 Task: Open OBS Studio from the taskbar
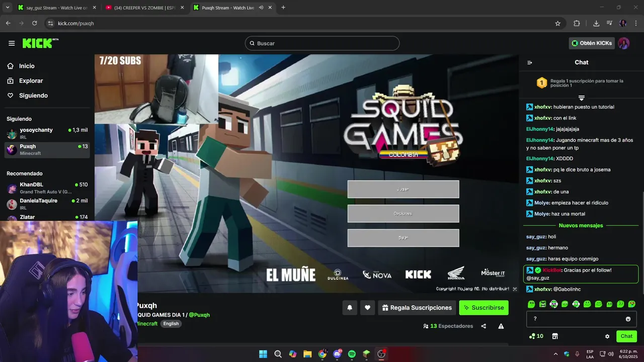(381, 354)
